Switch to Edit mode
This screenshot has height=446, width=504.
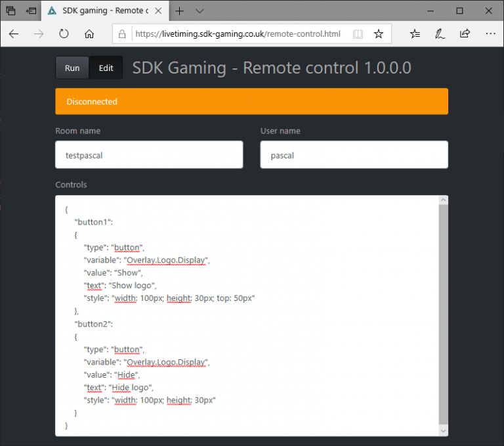point(106,68)
